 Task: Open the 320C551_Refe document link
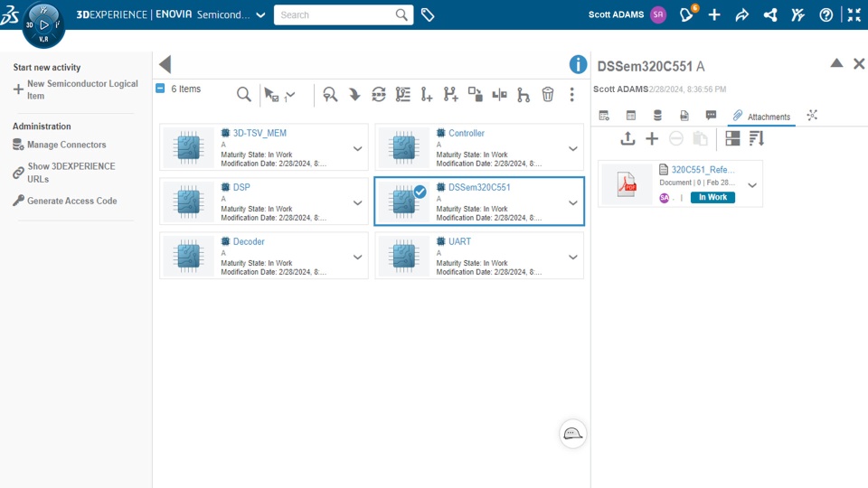tap(703, 169)
